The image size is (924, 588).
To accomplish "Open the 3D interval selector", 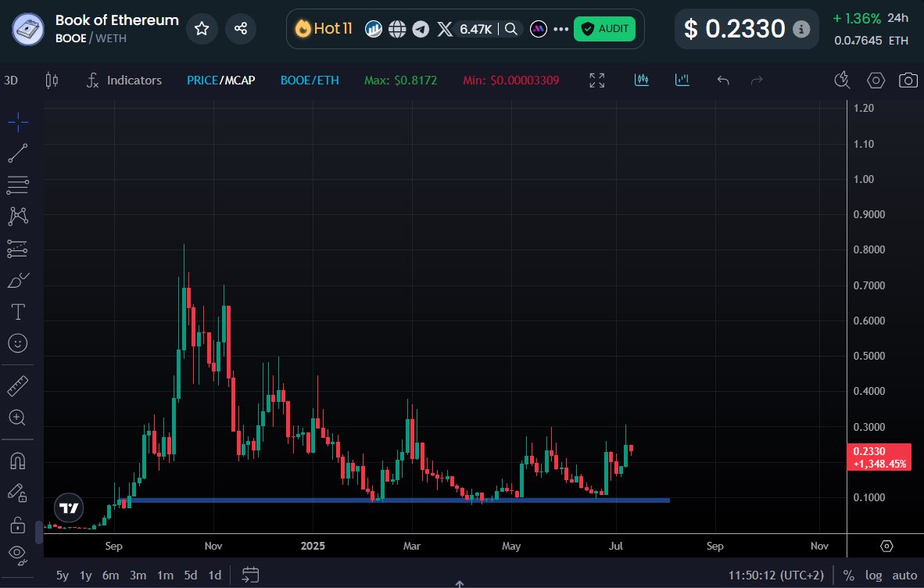I will click(x=11, y=80).
